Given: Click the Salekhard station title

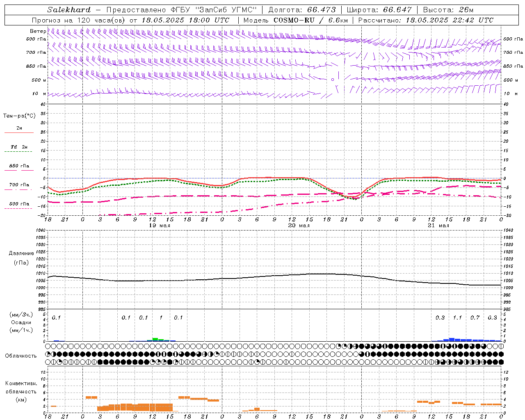Looking at the screenshot, I should pos(69,10).
